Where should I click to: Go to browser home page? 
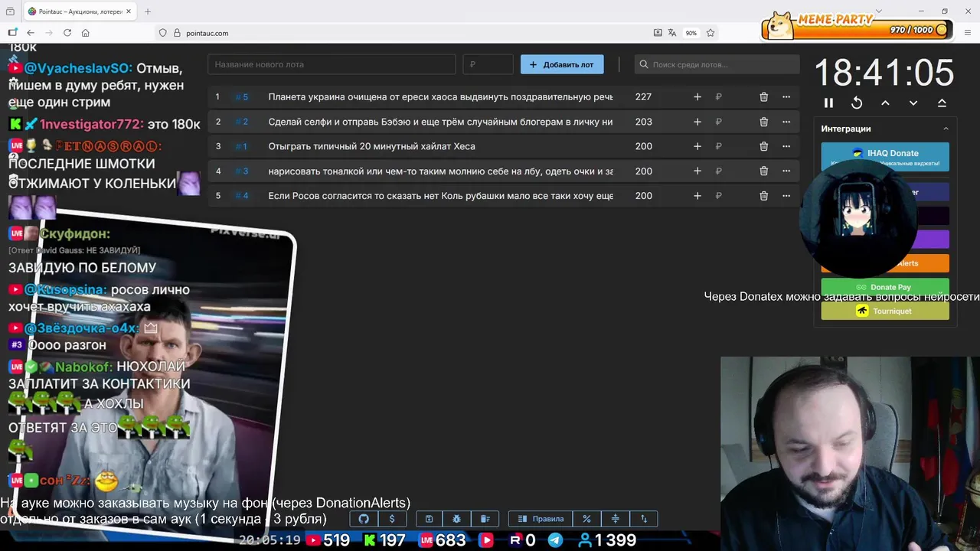pyautogui.click(x=86, y=33)
